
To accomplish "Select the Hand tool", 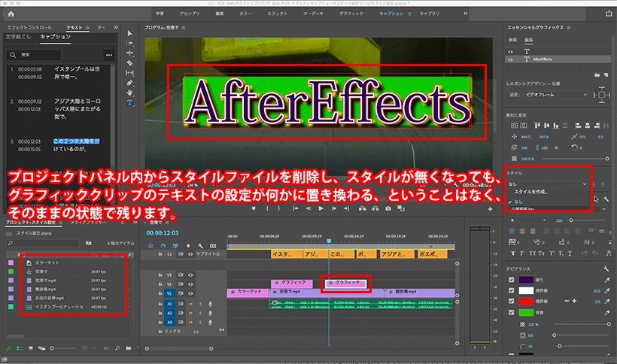I will click(129, 93).
